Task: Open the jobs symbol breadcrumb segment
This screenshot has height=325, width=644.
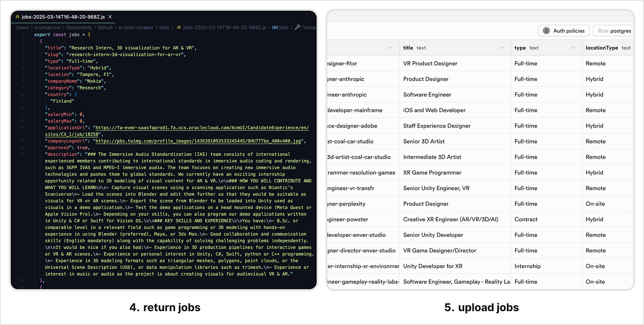Action: (284, 27)
